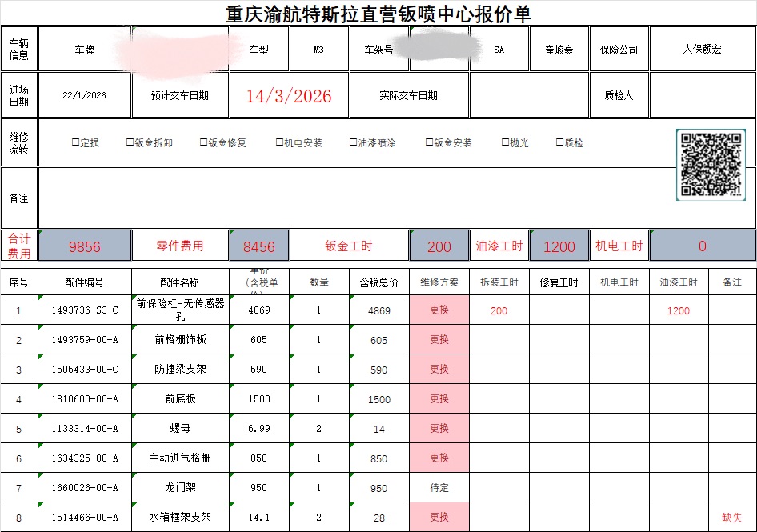Check the 质检 workflow checkbox
Image resolution: width=757 pixels, height=532 pixels.
click(560, 142)
